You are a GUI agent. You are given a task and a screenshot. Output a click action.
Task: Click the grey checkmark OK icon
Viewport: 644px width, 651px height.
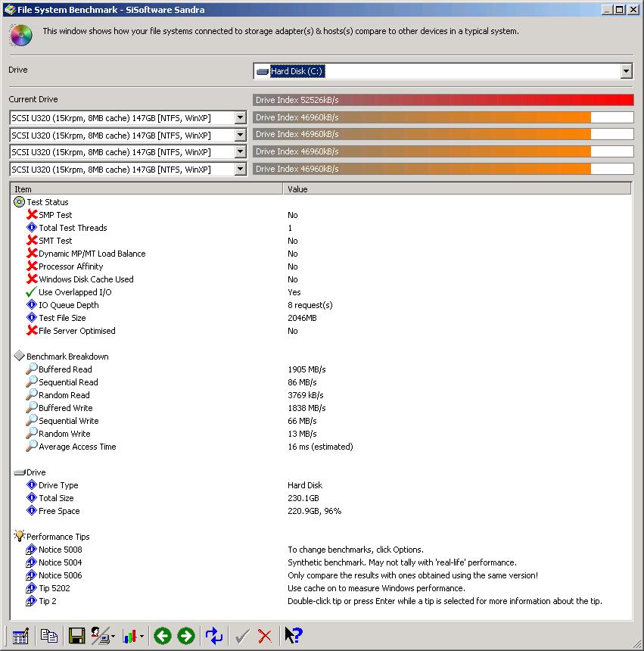pos(242,636)
